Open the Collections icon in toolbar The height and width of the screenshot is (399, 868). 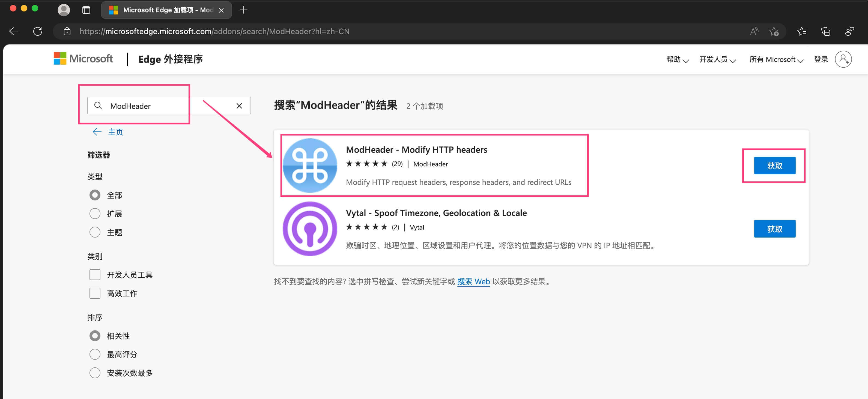point(825,31)
